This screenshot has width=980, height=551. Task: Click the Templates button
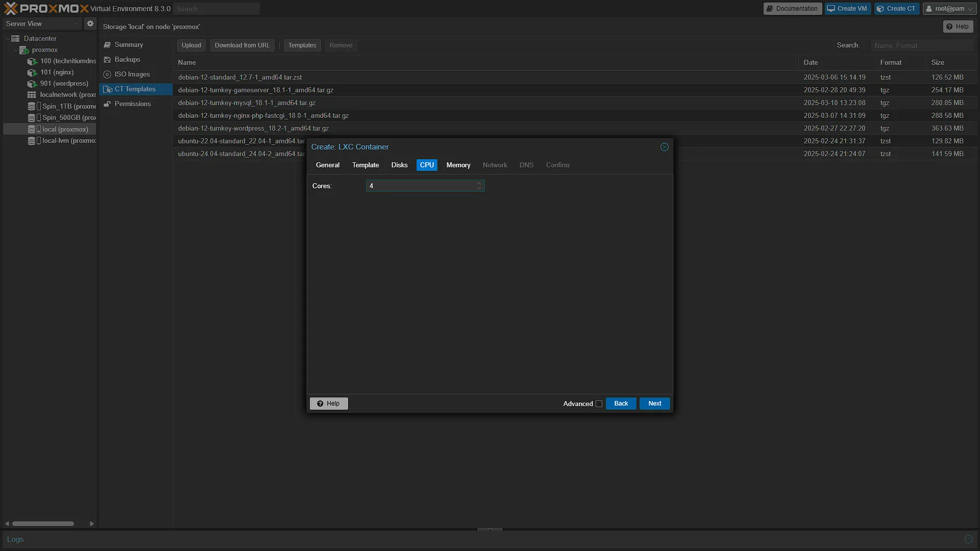pyautogui.click(x=302, y=45)
